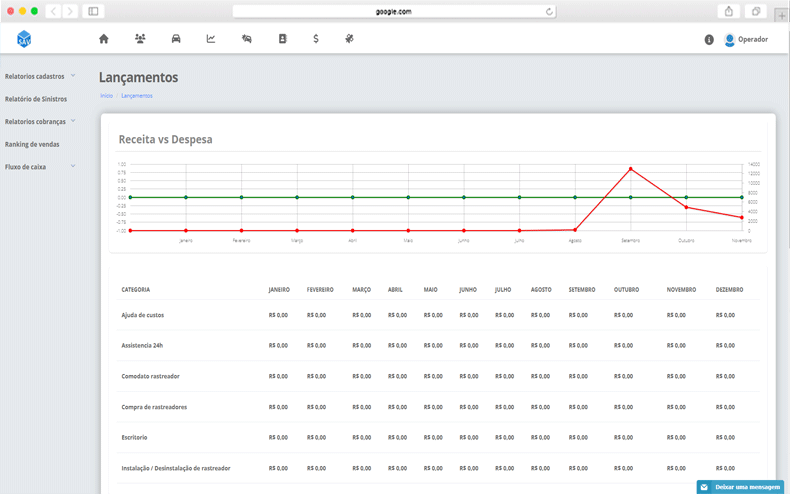Click the green Janeiro data point
Screen dimensions: 790x494
pos(186,197)
